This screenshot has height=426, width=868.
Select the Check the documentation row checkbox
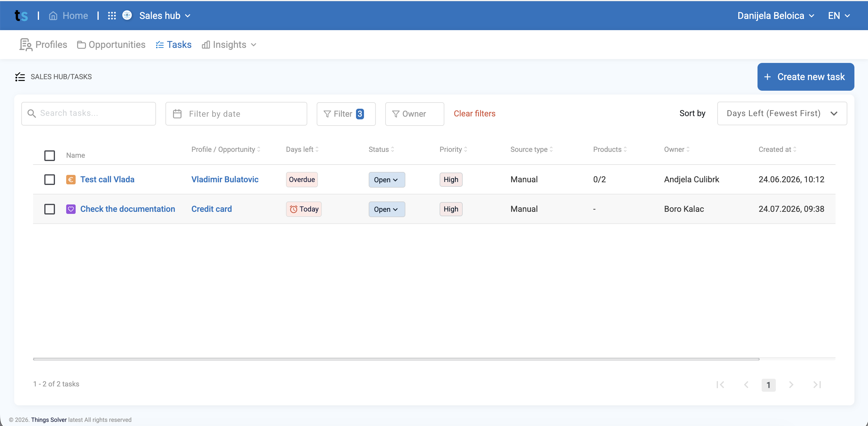(50, 209)
